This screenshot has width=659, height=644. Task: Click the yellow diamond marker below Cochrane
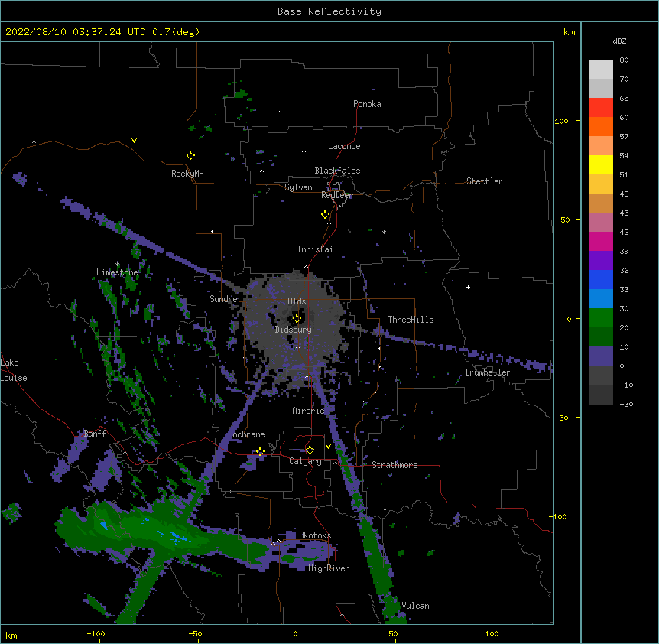click(x=260, y=452)
